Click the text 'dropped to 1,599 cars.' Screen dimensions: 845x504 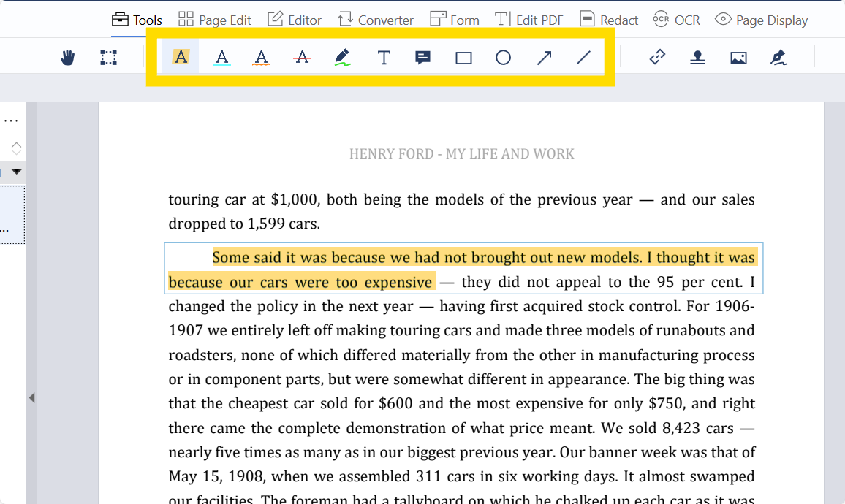pyautogui.click(x=244, y=224)
